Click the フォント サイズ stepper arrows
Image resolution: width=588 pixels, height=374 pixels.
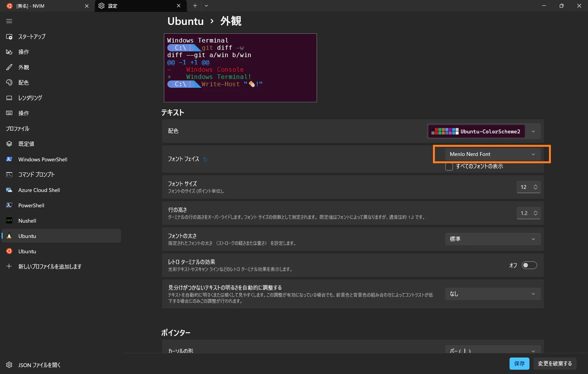point(536,187)
